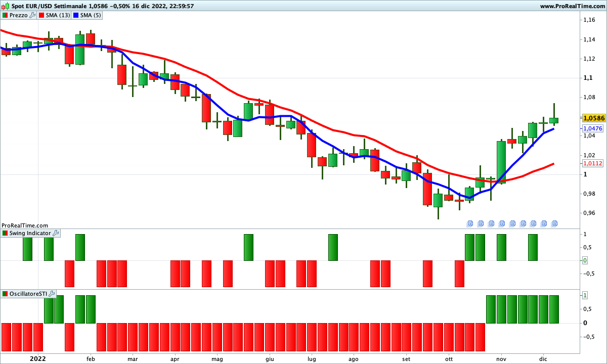
Task: Visit www.ProRealTime.com link at top right
Action: pyautogui.click(x=572, y=6)
